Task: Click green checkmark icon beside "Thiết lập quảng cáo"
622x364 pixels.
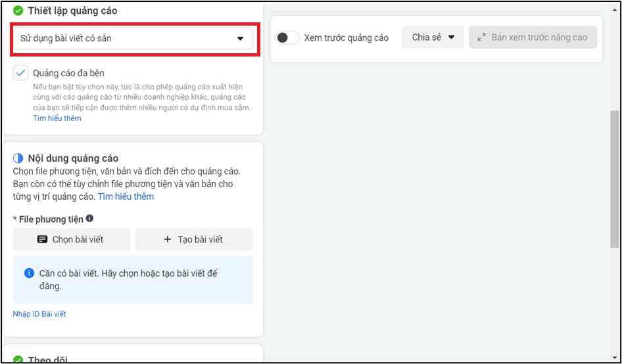Action: click(x=18, y=11)
